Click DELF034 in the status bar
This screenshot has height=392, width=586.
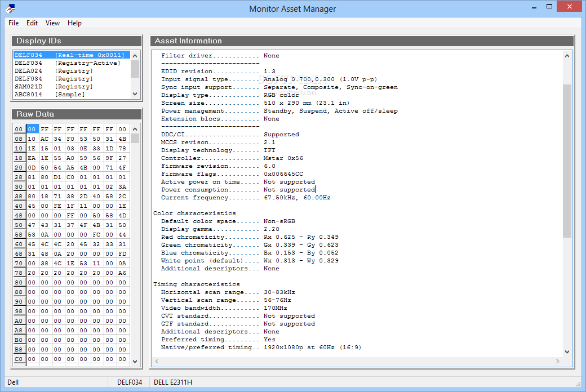click(129, 382)
